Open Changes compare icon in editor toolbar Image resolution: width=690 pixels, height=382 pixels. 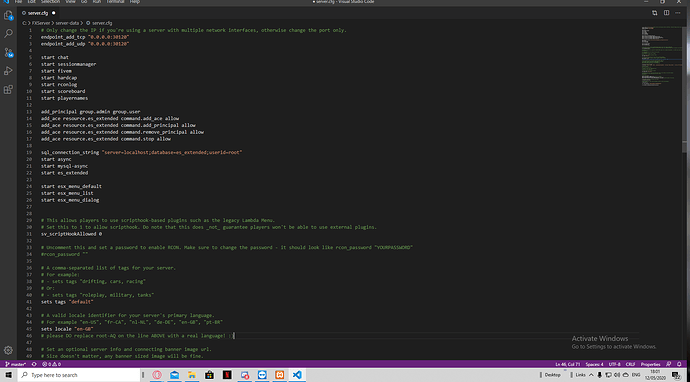pos(655,13)
